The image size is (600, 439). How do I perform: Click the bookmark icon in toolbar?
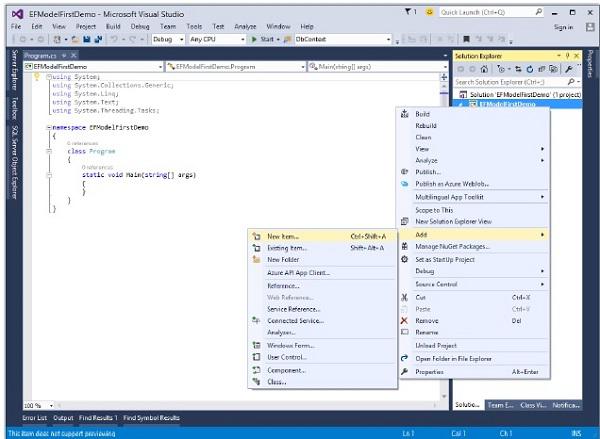point(466,39)
